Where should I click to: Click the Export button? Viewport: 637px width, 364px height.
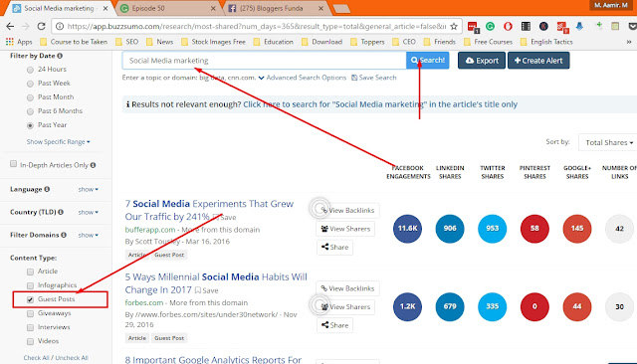pyautogui.click(x=482, y=61)
